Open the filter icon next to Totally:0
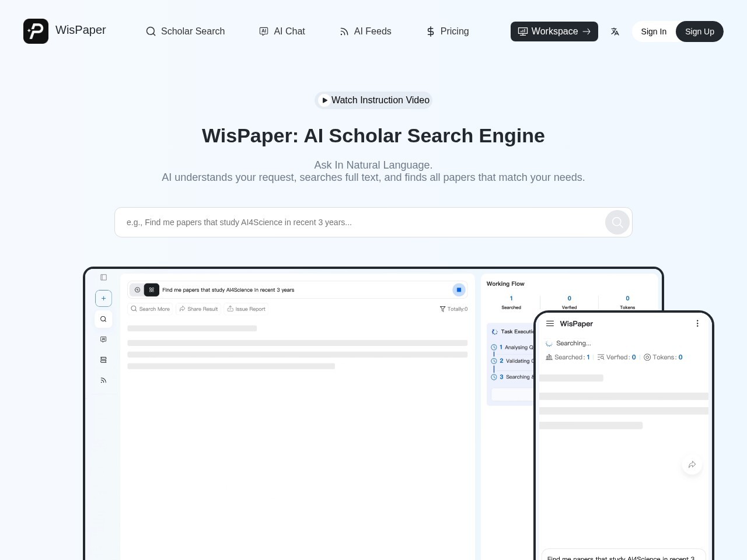 pyautogui.click(x=442, y=309)
